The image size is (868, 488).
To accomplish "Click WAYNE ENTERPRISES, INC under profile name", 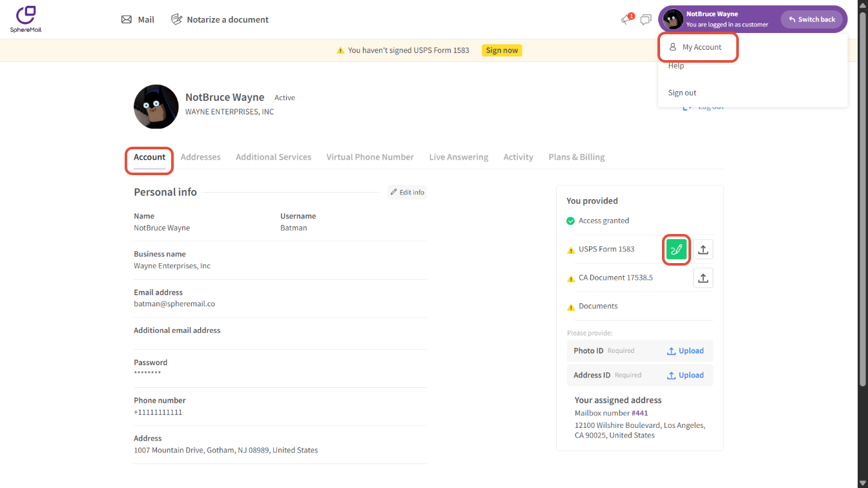I will click(x=229, y=112).
